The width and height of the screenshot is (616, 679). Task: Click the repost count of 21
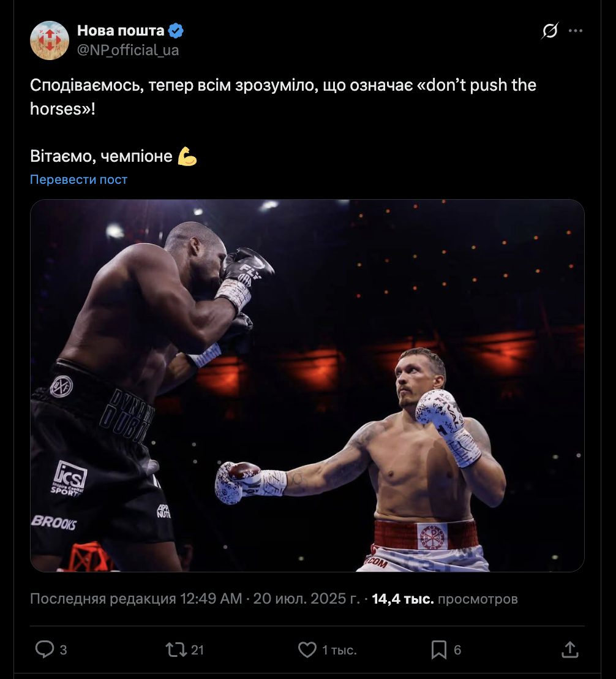tap(197, 650)
